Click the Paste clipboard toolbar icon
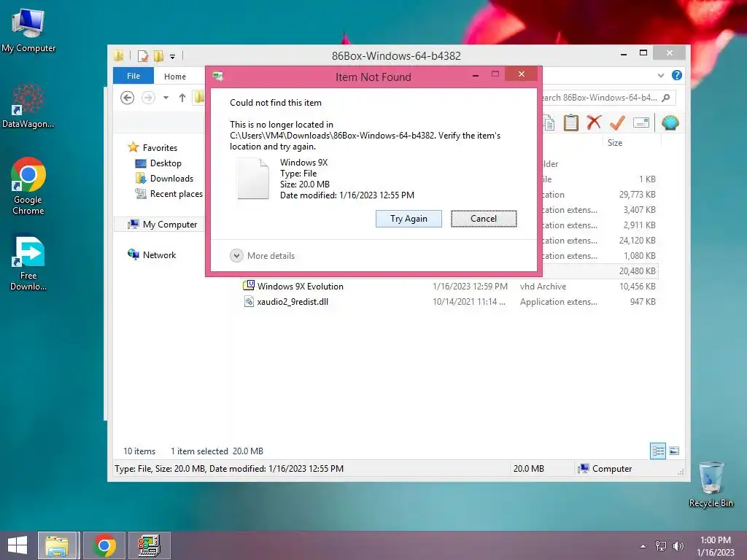 [x=570, y=122]
